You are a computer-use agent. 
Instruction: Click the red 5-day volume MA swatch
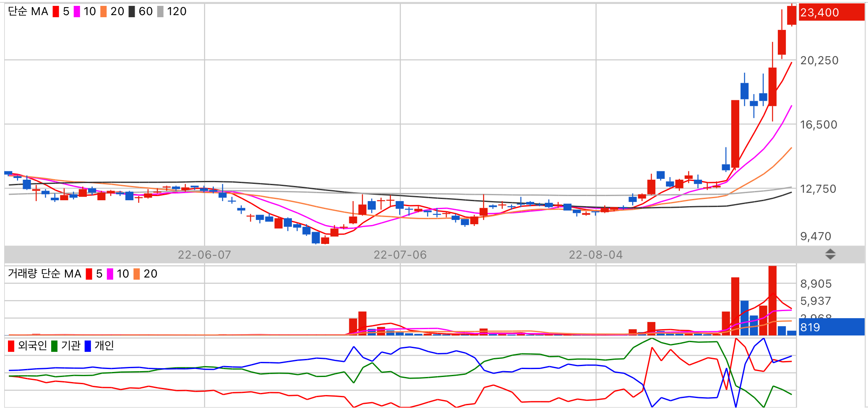[89, 274]
